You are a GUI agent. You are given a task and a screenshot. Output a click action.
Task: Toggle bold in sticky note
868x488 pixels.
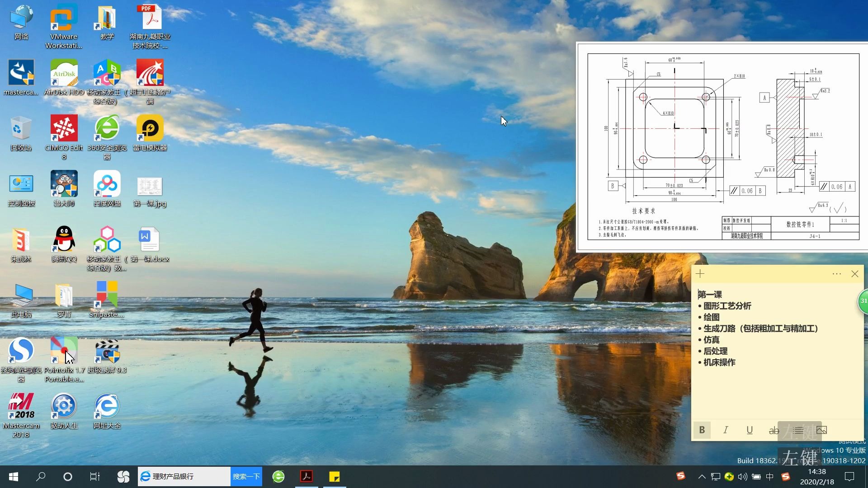coord(702,430)
